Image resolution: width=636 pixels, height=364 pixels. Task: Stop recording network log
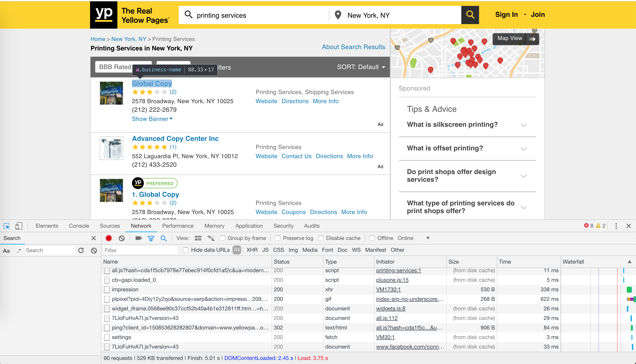109,238
